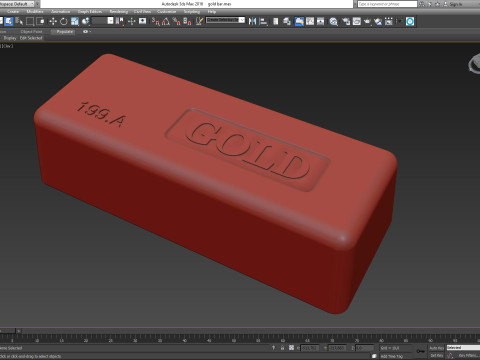Viewport: 480px width, 360px height.
Task: Open the Create Selection Set dropdown
Action: (225, 20)
